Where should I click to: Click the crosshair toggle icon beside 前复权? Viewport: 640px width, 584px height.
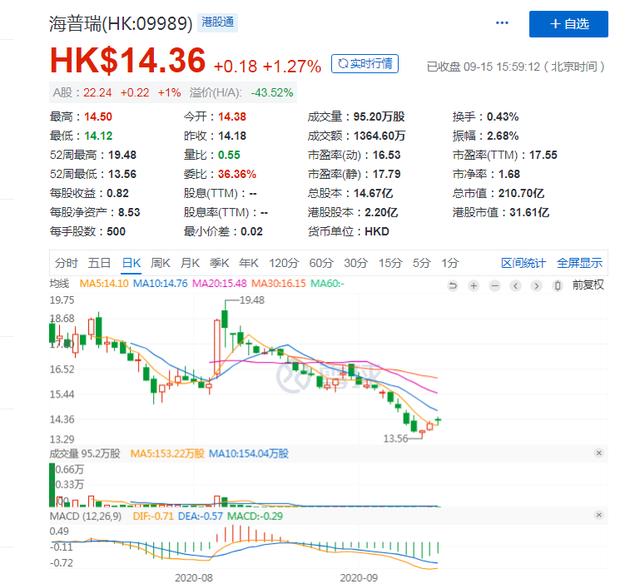click(x=558, y=286)
